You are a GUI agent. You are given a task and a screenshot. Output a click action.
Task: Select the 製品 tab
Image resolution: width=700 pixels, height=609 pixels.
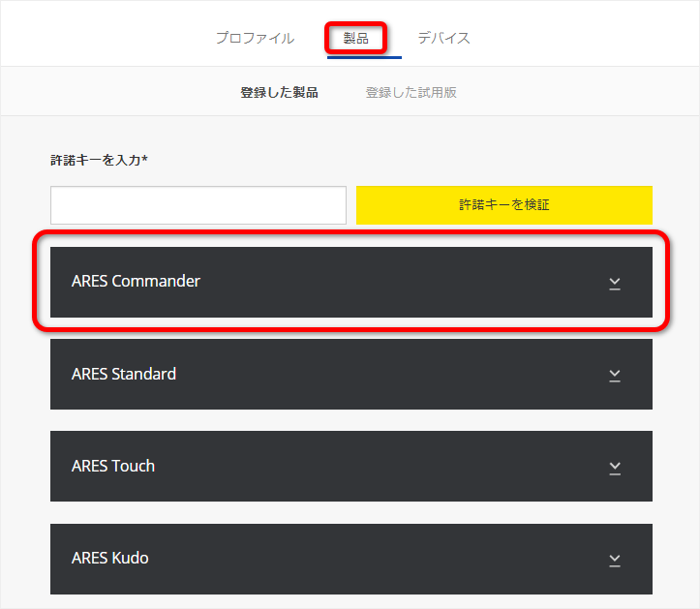coord(355,39)
